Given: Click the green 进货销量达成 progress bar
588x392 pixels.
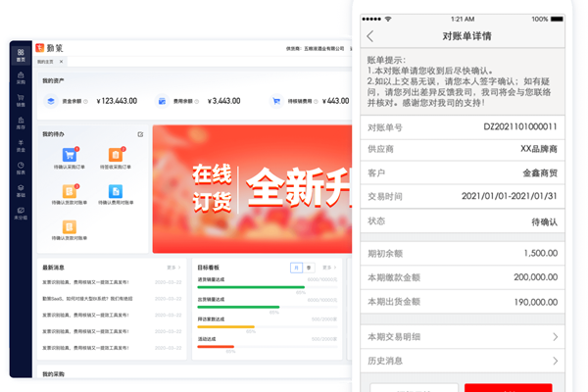Looking at the screenshot, I should click(251, 288).
